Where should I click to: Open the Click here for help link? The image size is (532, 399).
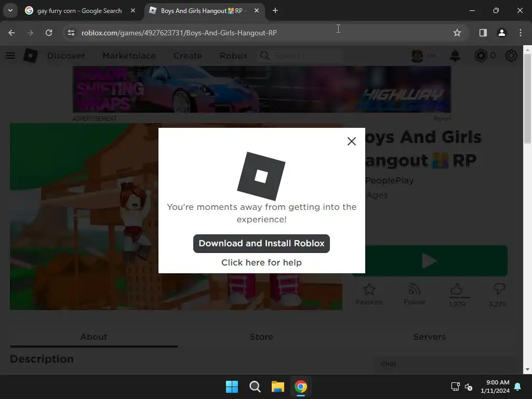coord(261,262)
